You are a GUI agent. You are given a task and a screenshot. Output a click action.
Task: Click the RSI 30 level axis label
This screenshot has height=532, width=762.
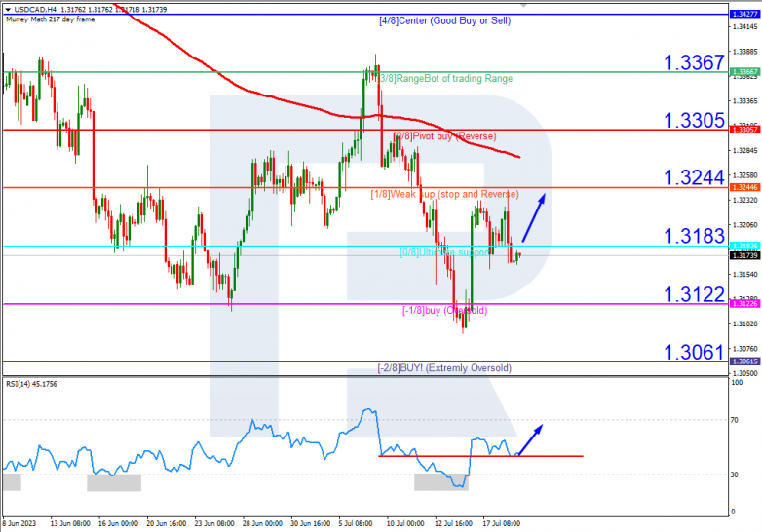coord(735,475)
